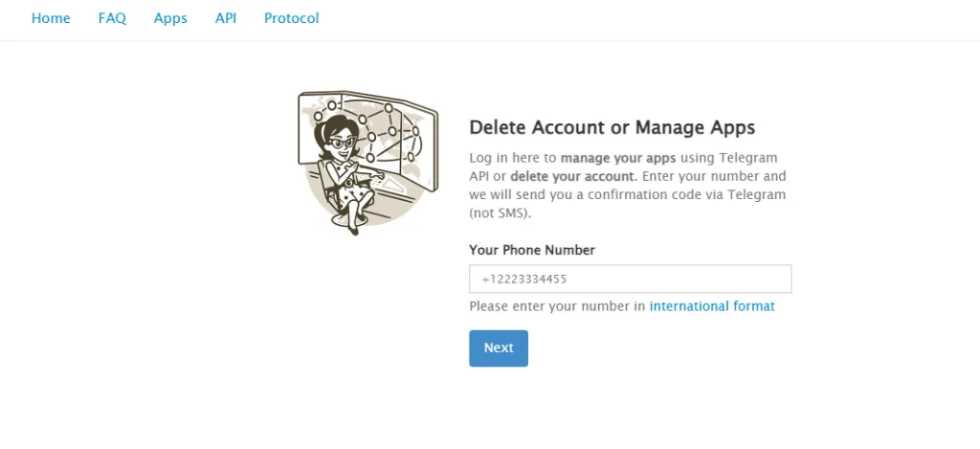Screen dimensions: 980x449
Task: Navigate to the API section
Action: tap(226, 18)
